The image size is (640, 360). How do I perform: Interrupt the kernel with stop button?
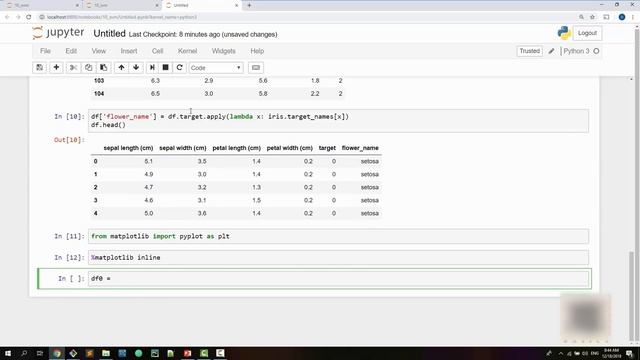pyautogui.click(x=165, y=67)
